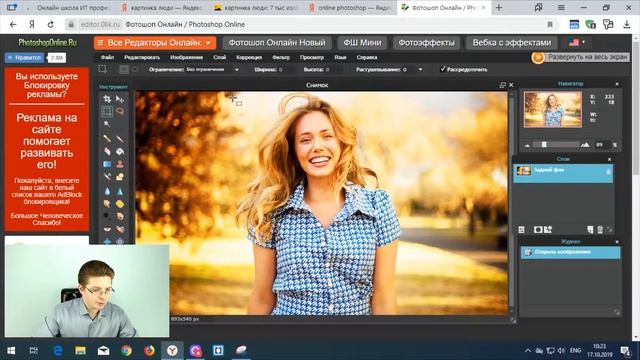Screen dimensions: 640x360
Task: Open Вебка с эффектами button
Action: (x=511, y=42)
